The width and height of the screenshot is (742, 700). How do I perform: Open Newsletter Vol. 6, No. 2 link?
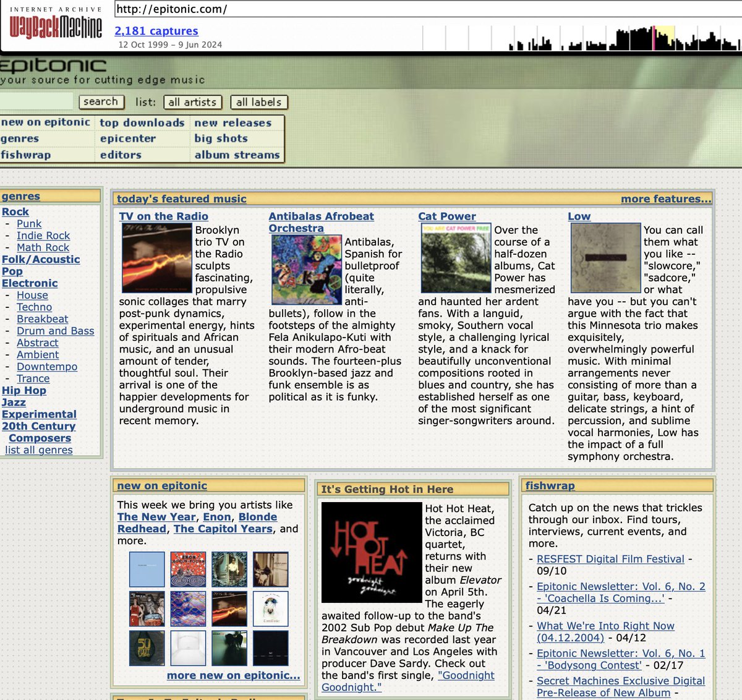[621, 592]
